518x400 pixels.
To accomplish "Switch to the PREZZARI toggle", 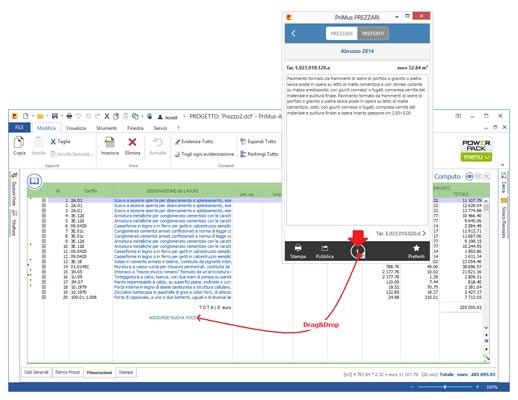I will click(342, 34).
